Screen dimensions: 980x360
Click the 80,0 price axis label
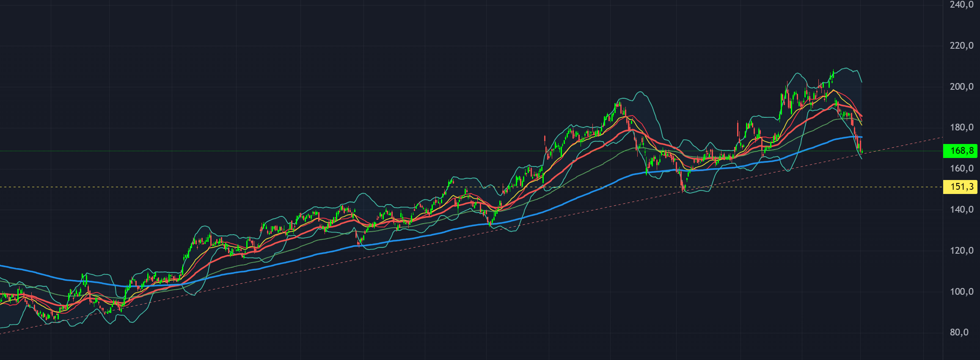click(959, 332)
